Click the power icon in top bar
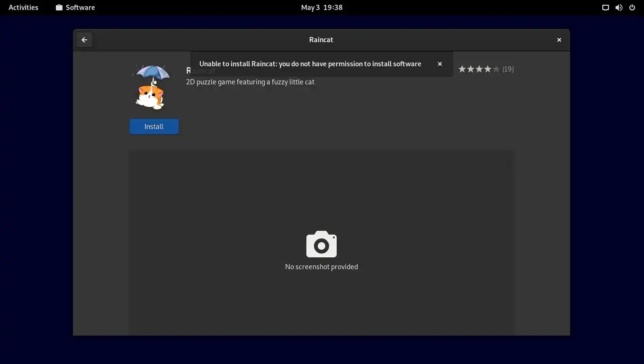Image resolution: width=644 pixels, height=364 pixels. pos(632,8)
